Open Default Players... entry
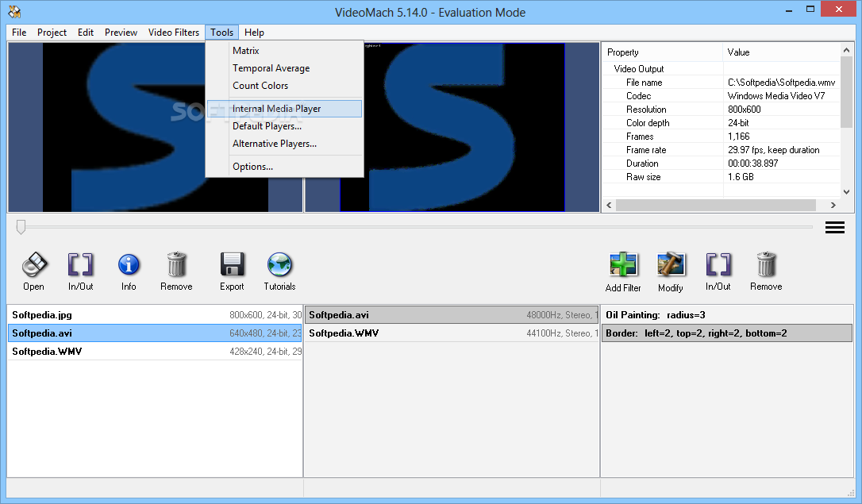Screen dimensions: 862x504 pyautogui.click(x=284, y=126)
